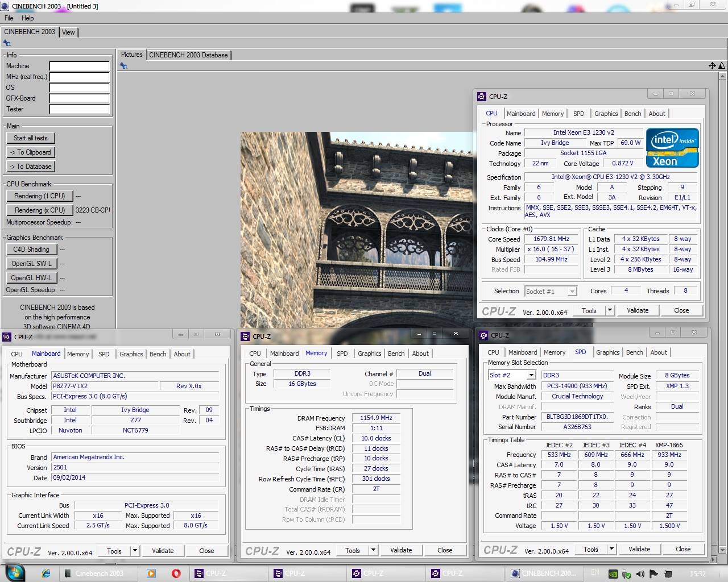Click Validate in the CPU-Z Memory window
728x582 pixels.
pyautogui.click(x=401, y=550)
